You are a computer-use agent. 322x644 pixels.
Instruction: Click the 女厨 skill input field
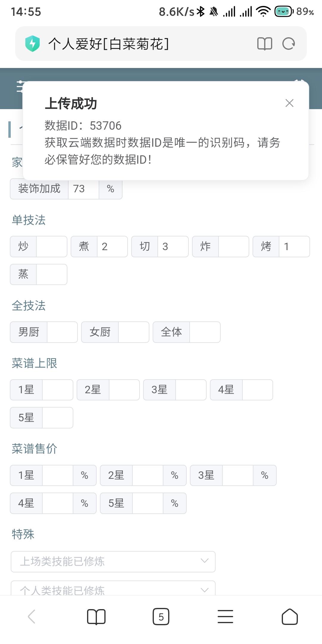click(x=134, y=332)
